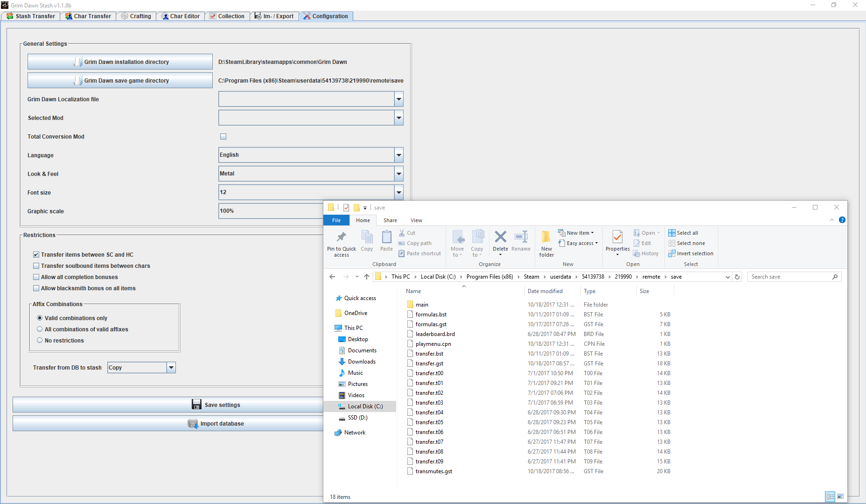Screen dimensions: 866x504
Task: Select Valid combinations only radio button
Action: pos(40,318)
